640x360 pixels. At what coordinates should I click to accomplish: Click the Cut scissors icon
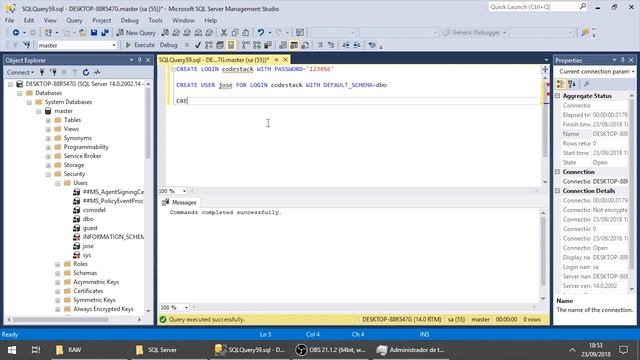(224, 33)
